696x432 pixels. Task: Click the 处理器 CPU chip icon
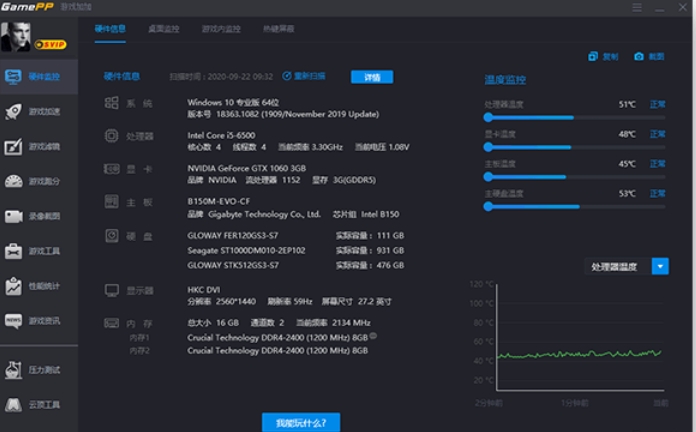coord(111,136)
